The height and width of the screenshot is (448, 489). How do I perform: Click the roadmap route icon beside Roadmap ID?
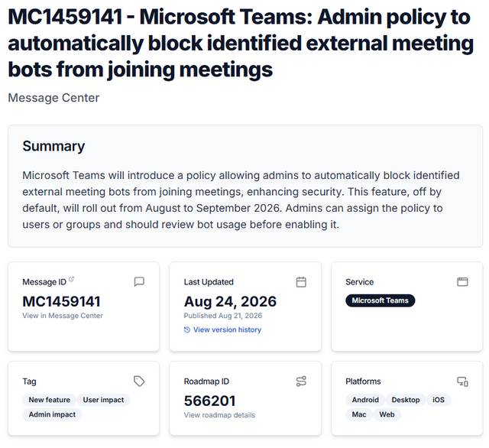[x=301, y=381]
